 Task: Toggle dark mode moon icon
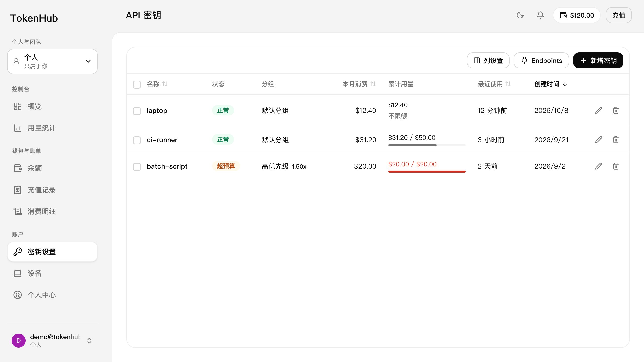(x=520, y=15)
